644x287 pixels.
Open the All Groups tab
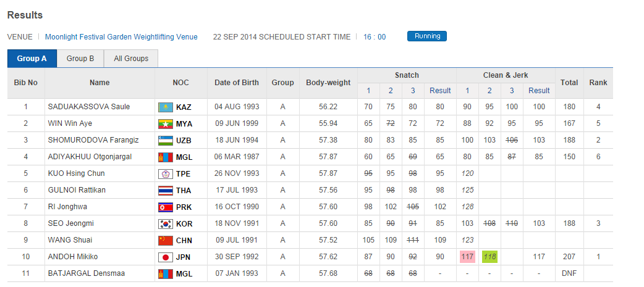click(x=131, y=59)
